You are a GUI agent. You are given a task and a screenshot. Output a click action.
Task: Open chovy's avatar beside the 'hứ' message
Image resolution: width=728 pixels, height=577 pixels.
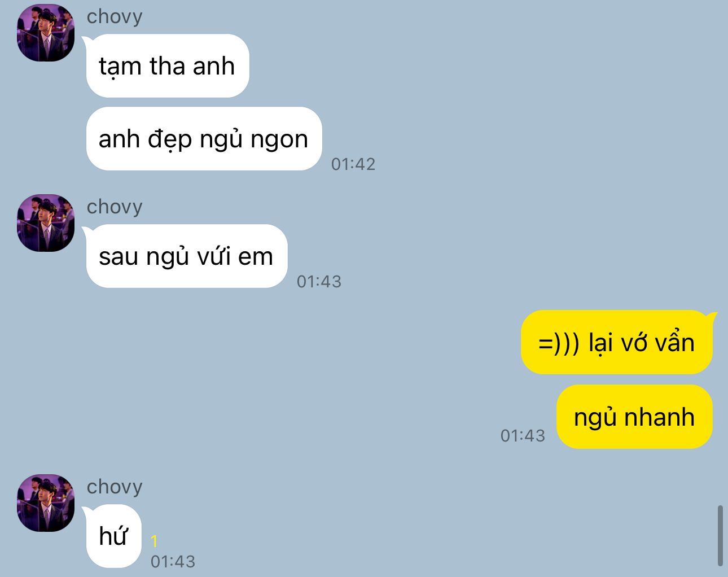coord(46,503)
